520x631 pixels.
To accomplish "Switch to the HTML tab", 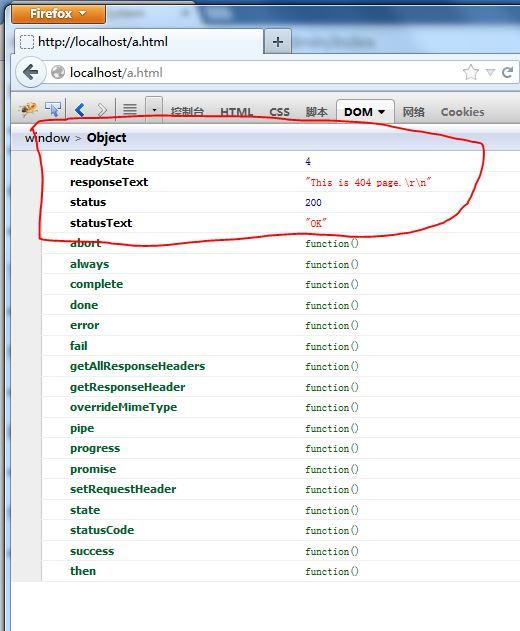I will [237, 112].
